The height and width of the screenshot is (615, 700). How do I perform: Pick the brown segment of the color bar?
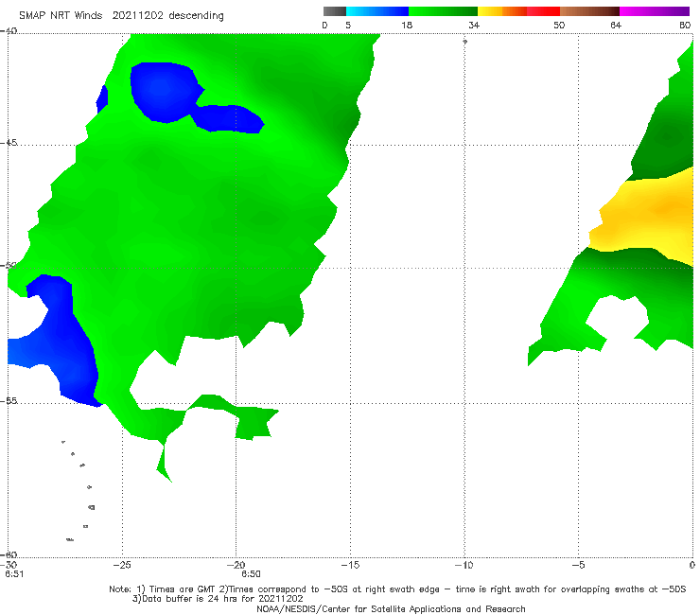(589, 11)
